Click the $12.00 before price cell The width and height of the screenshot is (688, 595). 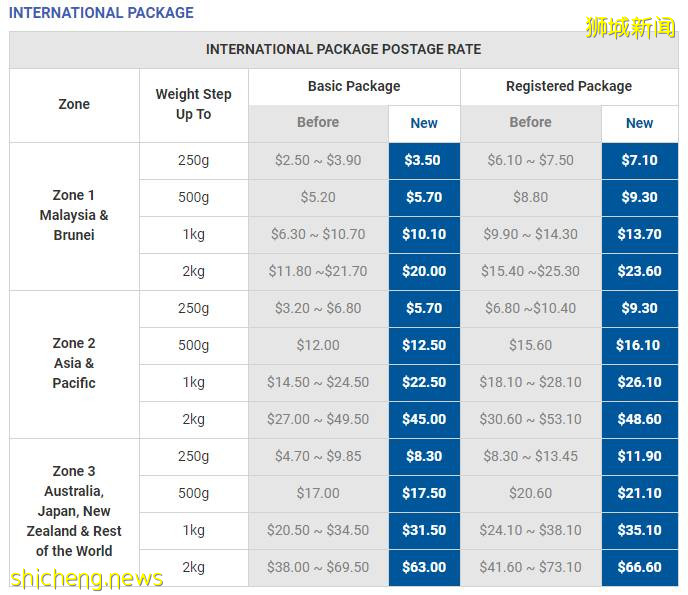point(318,345)
